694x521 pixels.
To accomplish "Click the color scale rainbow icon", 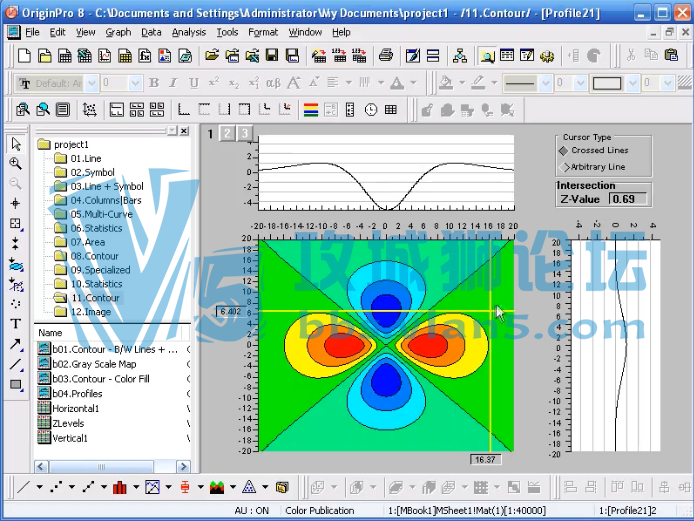I will pos(311,110).
